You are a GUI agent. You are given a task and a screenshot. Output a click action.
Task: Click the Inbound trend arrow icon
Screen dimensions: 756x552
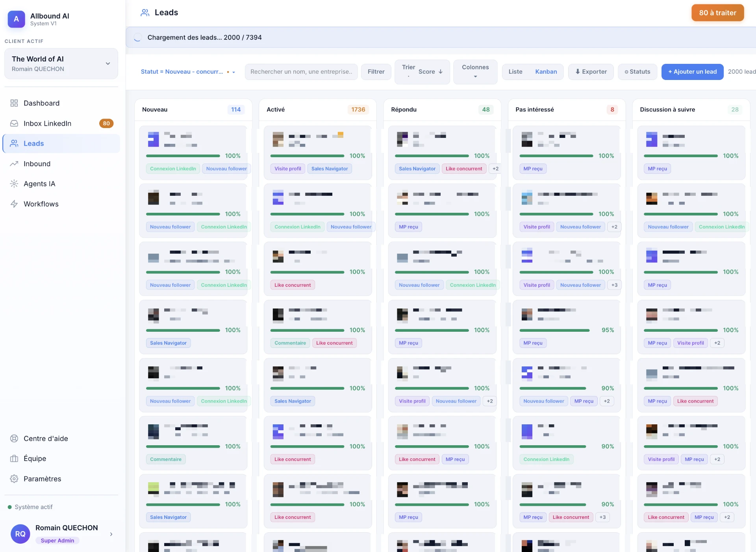pyautogui.click(x=14, y=164)
